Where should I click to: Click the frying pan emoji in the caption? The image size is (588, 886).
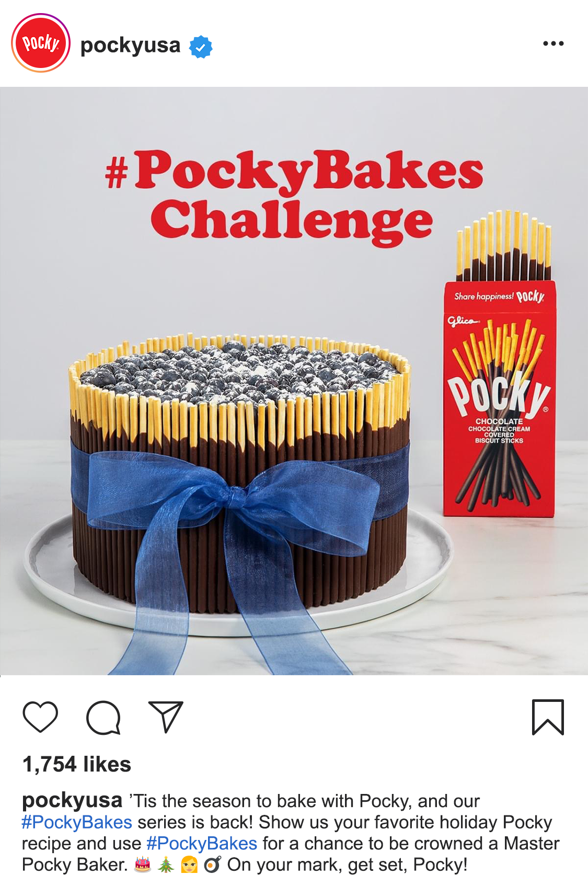click(x=212, y=865)
